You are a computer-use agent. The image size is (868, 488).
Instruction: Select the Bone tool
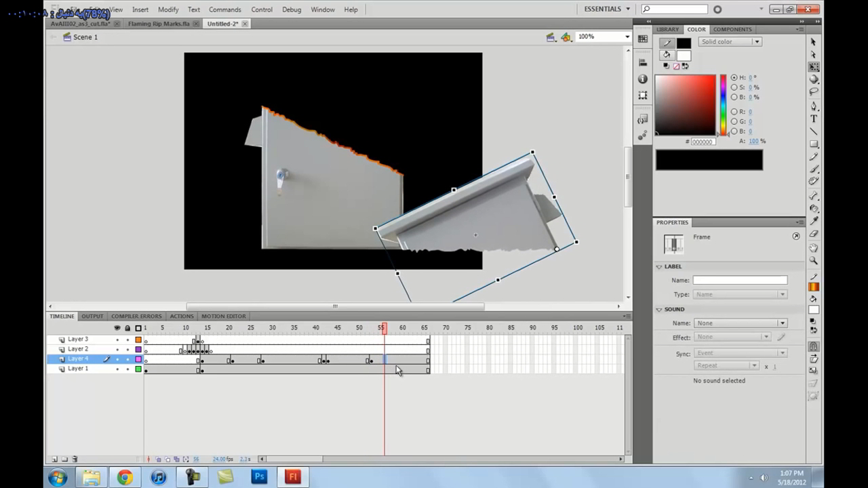814,196
